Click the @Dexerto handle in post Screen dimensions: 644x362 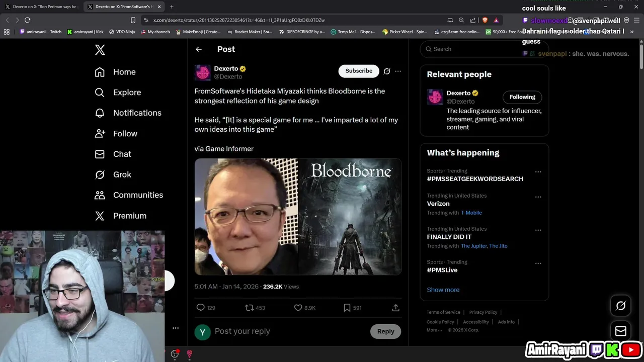[228, 77]
